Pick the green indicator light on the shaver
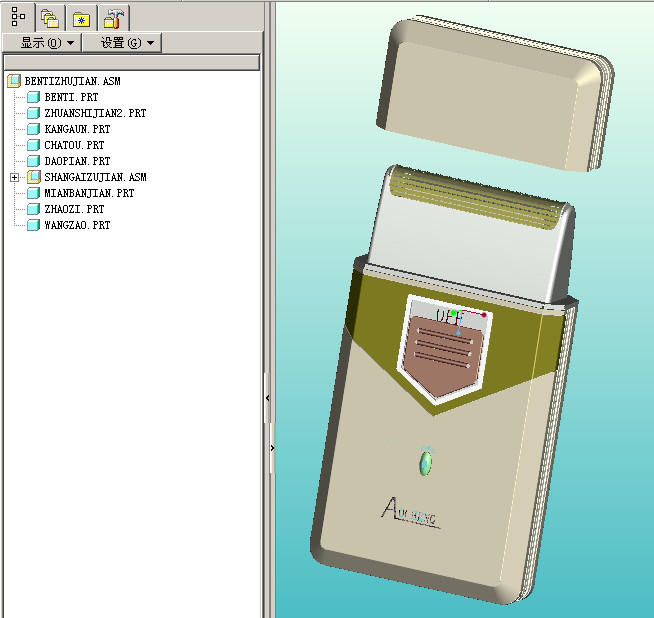The width and height of the screenshot is (654, 618). (x=426, y=462)
